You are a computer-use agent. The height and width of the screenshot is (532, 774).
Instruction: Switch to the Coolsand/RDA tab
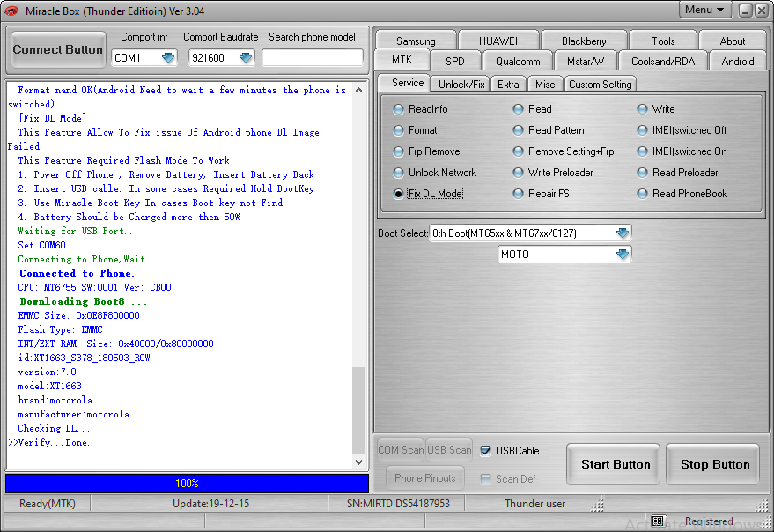coord(663,62)
